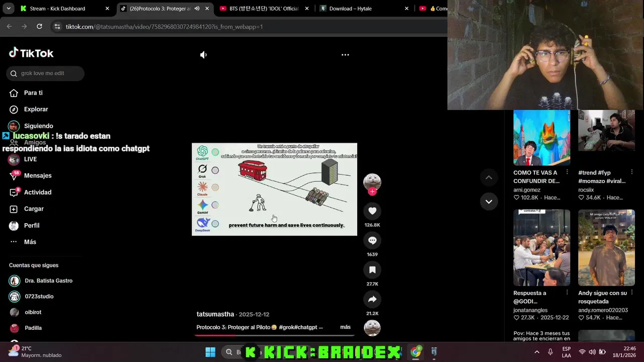Open 'Andy sigue con su rosquetada' thumbnail

click(x=606, y=248)
